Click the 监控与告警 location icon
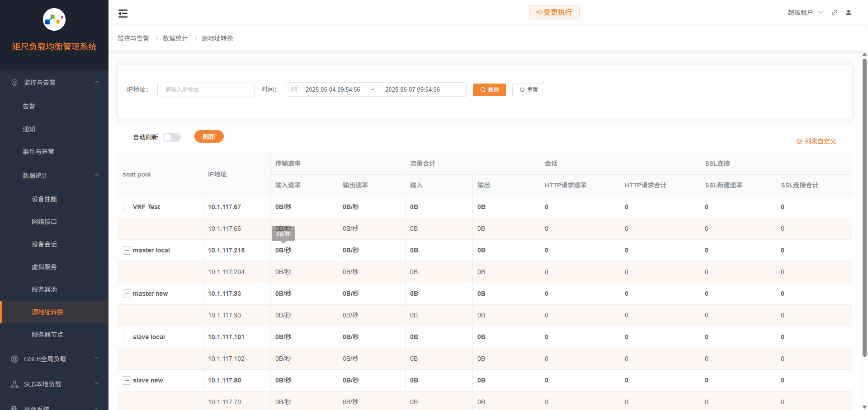 [14, 83]
